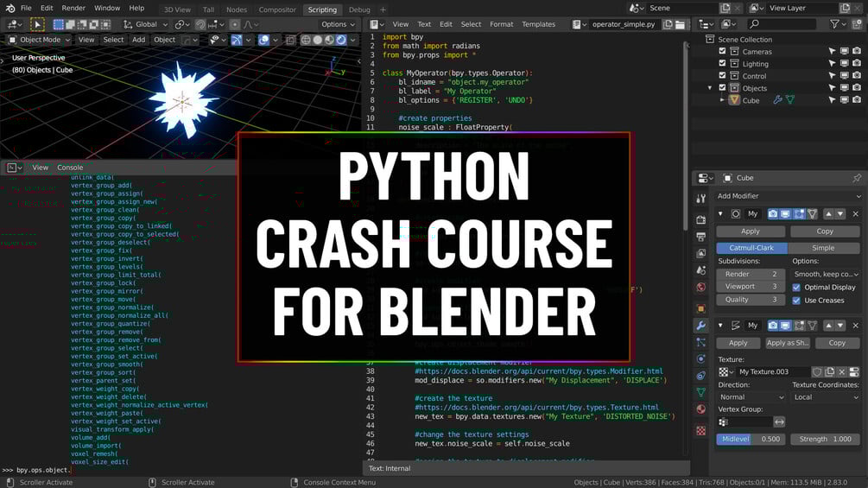The width and height of the screenshot is (868, 488).
Task: Click the Blender logo menu icon
Action: pos(10,9)
